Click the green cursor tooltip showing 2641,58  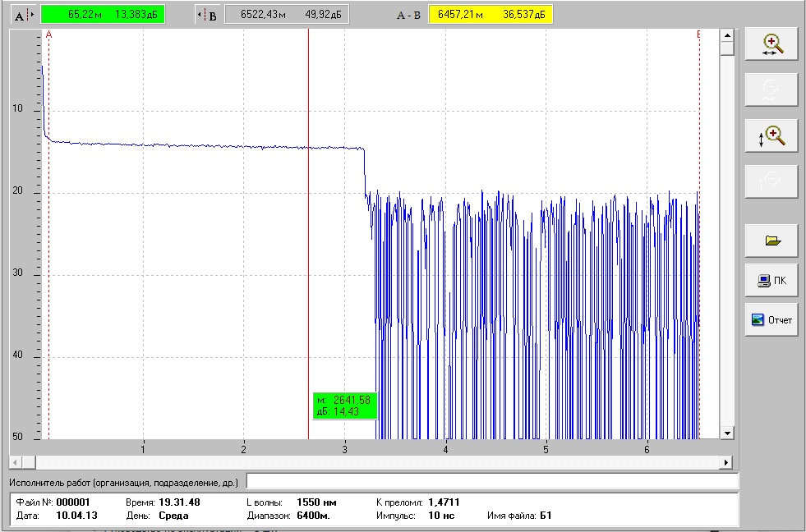point(345,406)
